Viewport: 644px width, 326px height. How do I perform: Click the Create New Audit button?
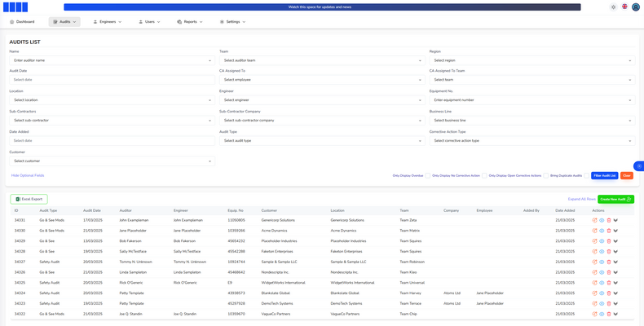[x=615, y=199]
